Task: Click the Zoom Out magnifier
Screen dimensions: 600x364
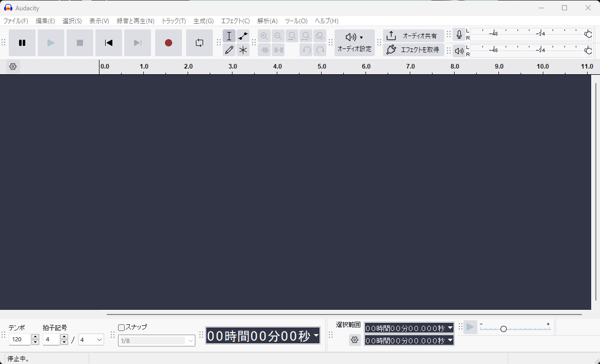Action: pos(278,36)
